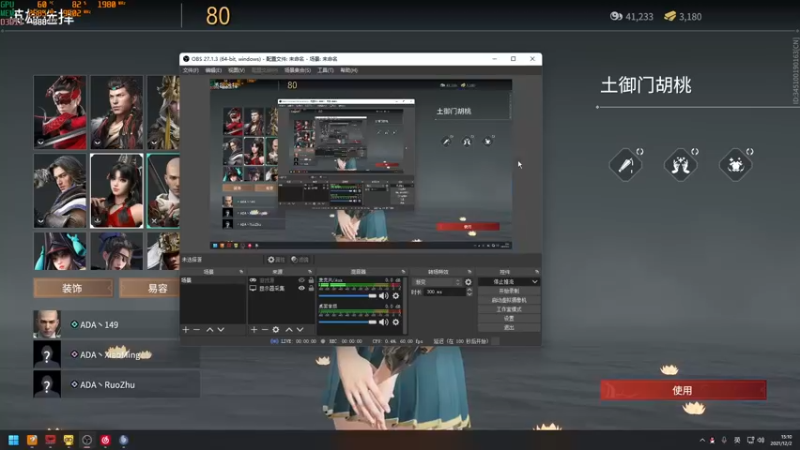Pop out the 混音器 dock with its header icon
Screen dimensions: 800x450
403,272
